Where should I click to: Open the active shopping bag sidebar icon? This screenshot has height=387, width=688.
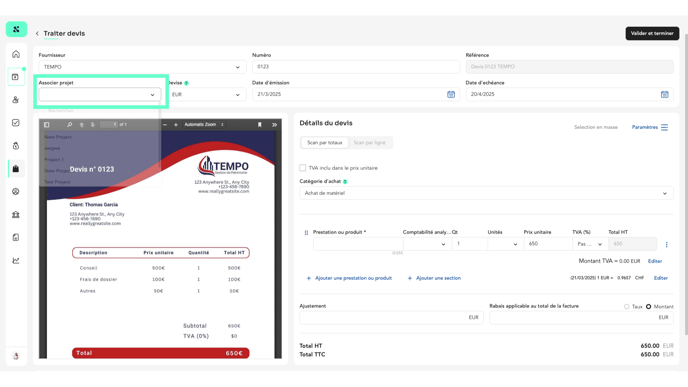coord(16,169)
